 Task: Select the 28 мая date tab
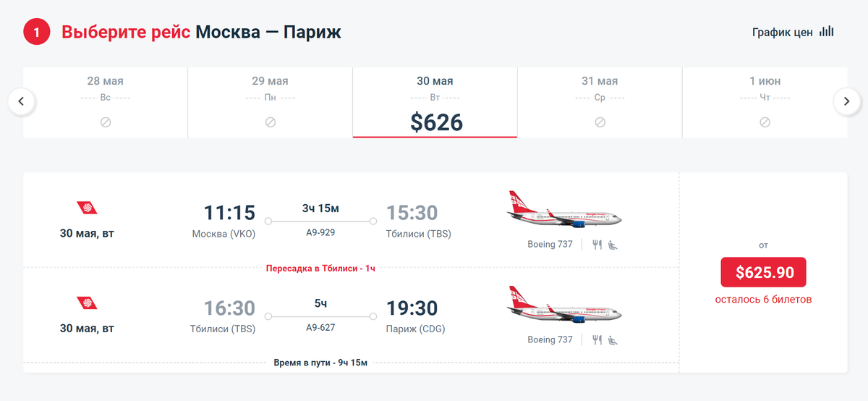point(106,102)
